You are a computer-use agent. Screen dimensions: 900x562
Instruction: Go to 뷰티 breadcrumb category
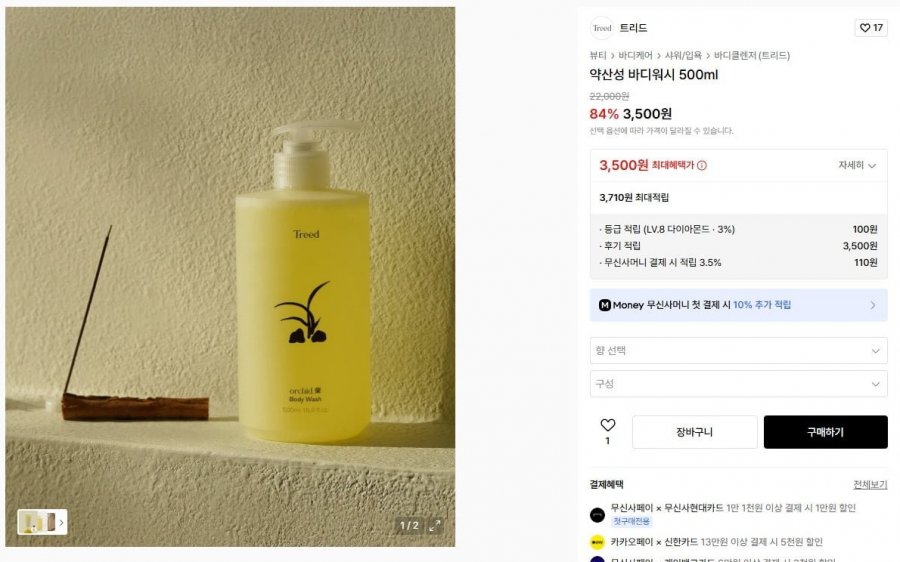coord(598,56)
